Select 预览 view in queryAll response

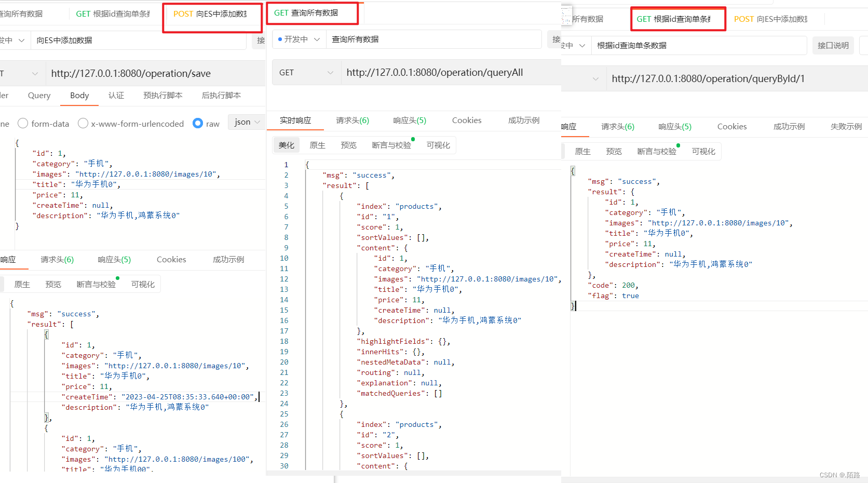point(349,145)
